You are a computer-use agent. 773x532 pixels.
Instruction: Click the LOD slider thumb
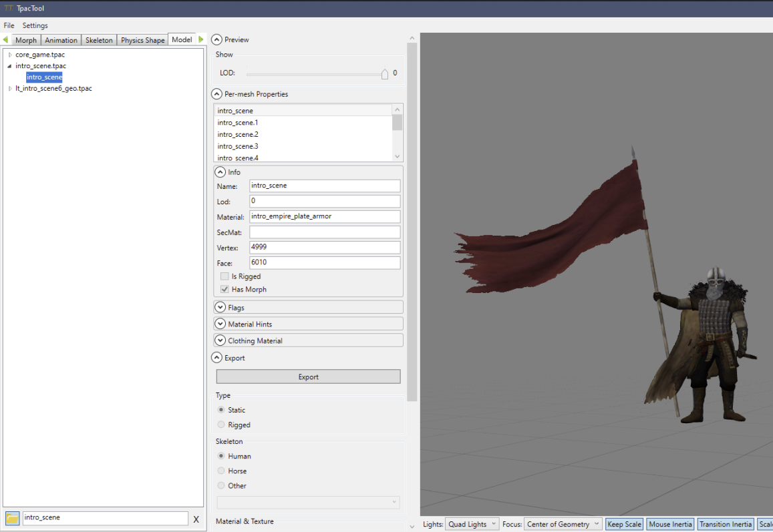385,74
